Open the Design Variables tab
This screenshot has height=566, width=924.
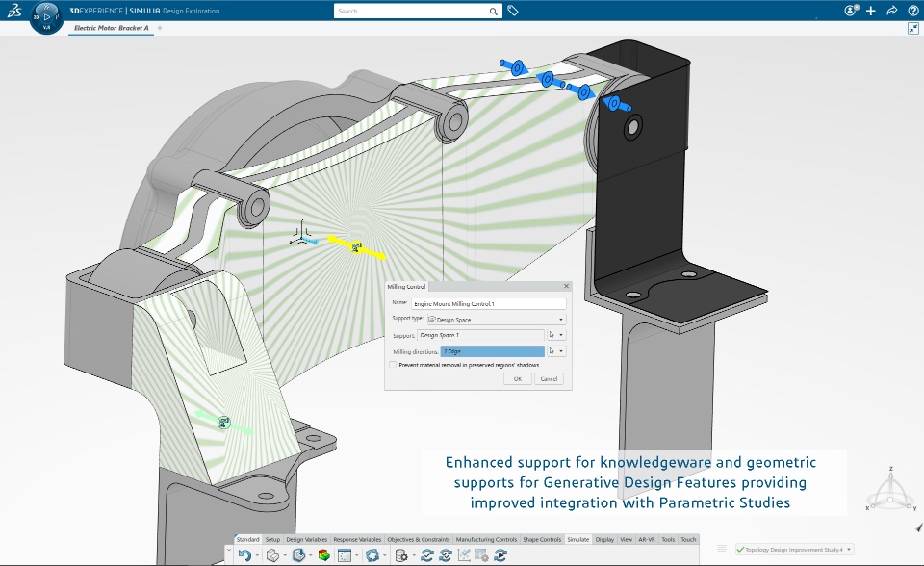point(306,539)
